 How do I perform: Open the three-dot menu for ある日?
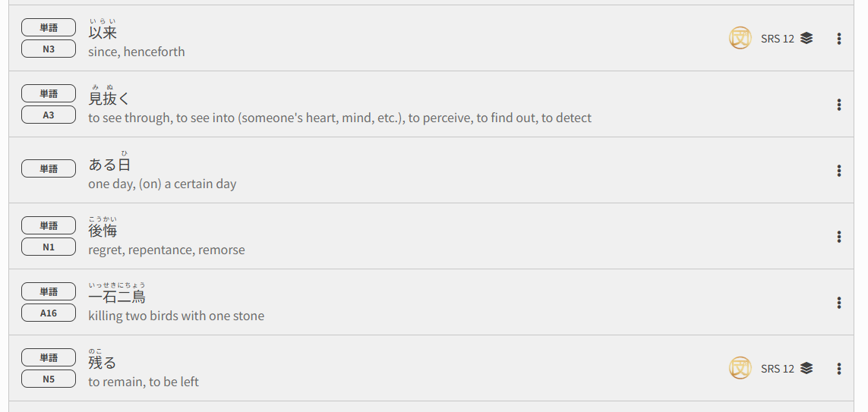point(839,170)
